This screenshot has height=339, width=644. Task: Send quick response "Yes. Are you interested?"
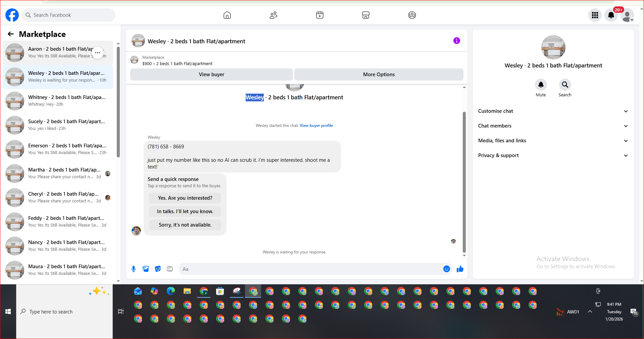coord(185,198)
